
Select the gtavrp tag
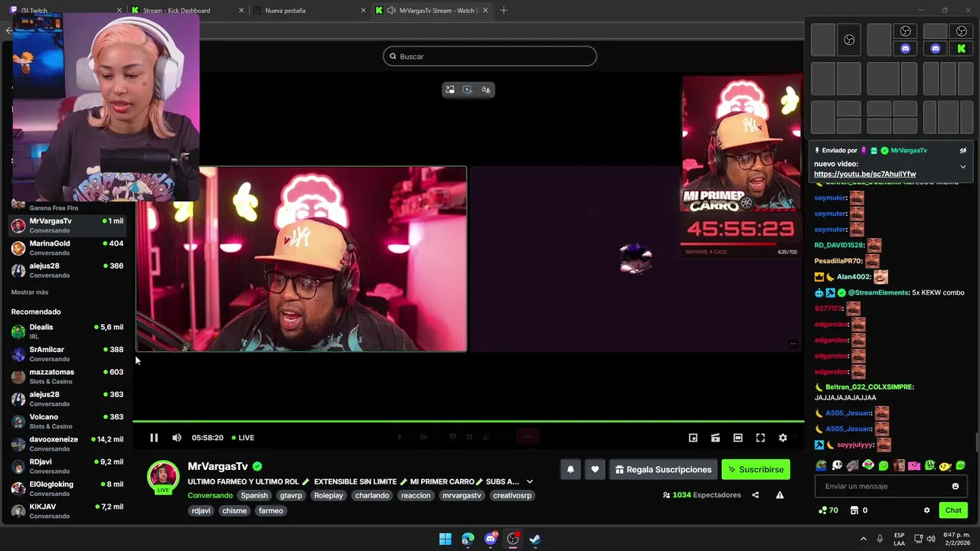[291, 495]
